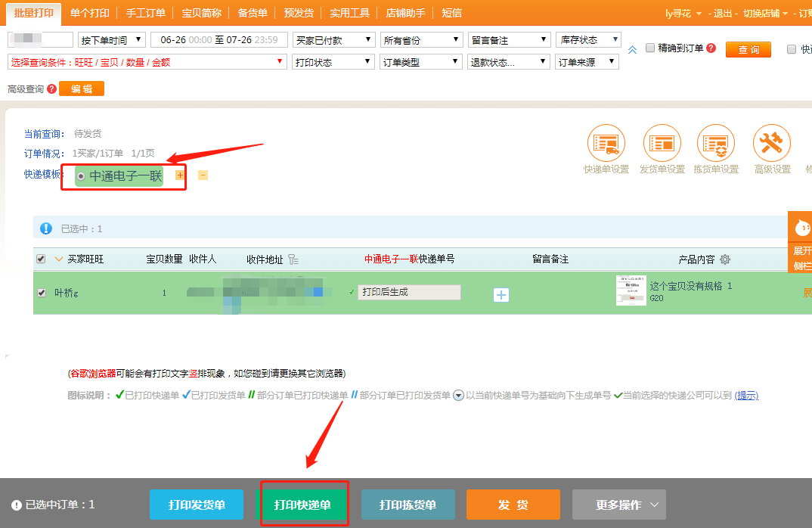Switch to the 预发货 tab
Image resolution: width=812 pixels, height=528 pixels.
299,13
